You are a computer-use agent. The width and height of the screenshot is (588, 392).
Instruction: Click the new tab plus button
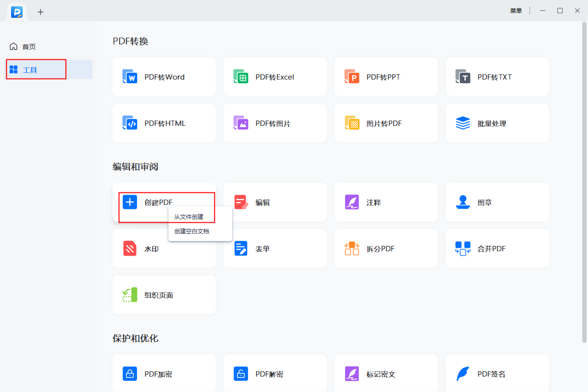(41, 12)
